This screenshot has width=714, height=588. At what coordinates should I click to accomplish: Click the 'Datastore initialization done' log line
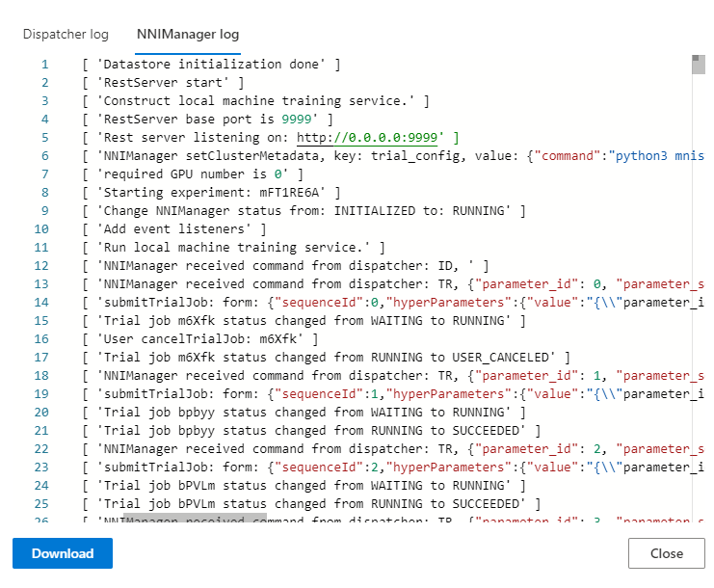click(x=212, y=65)
